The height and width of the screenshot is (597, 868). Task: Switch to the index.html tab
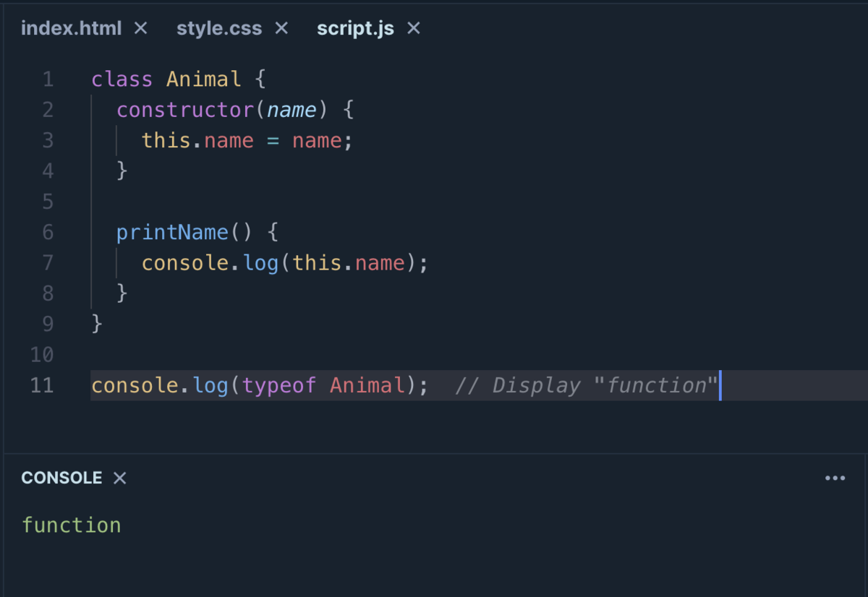71,27
